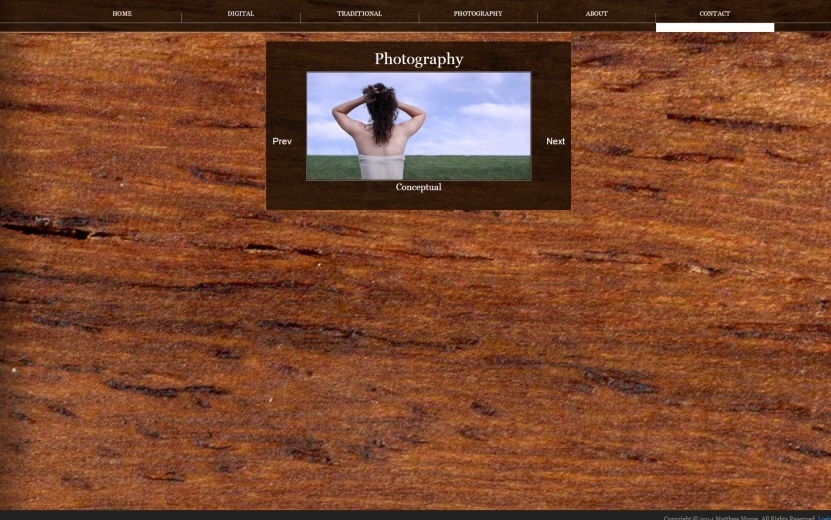Viewport: 831px width, 520px height.
Task: Open the Contact page link
Action: coord(714,14)
